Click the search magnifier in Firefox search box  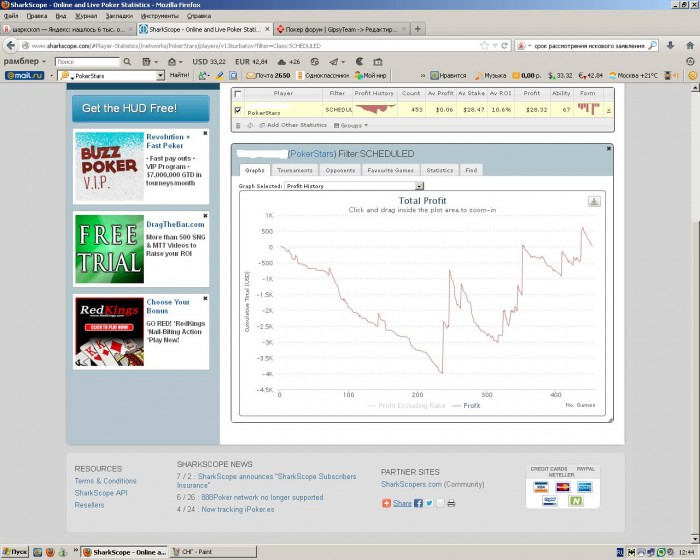pos(652,46)
